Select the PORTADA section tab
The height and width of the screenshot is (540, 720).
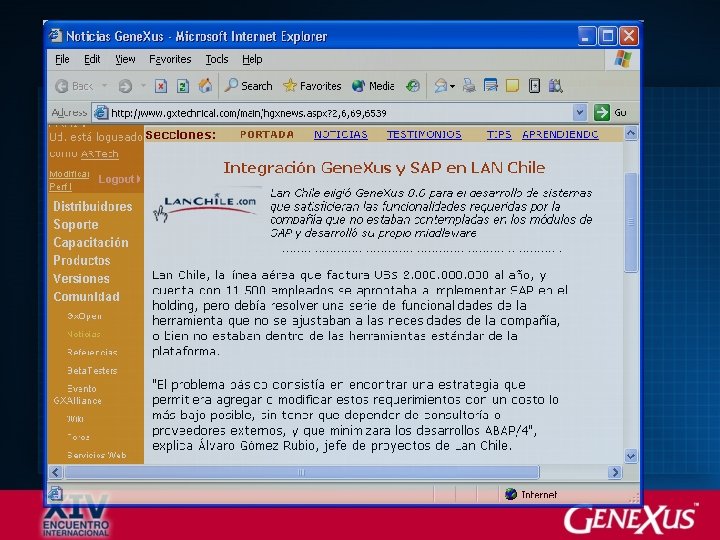click(267, 135)
